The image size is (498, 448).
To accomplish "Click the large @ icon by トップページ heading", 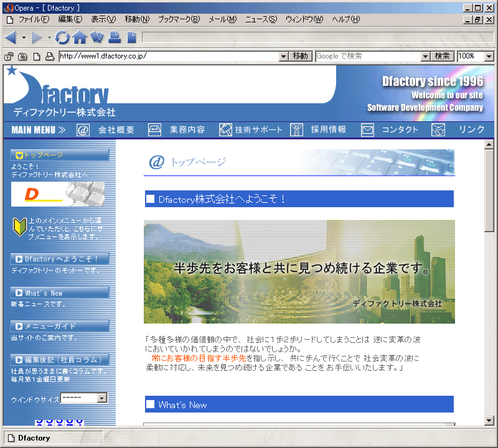I will pyautogui.click(x=157, y=162).
